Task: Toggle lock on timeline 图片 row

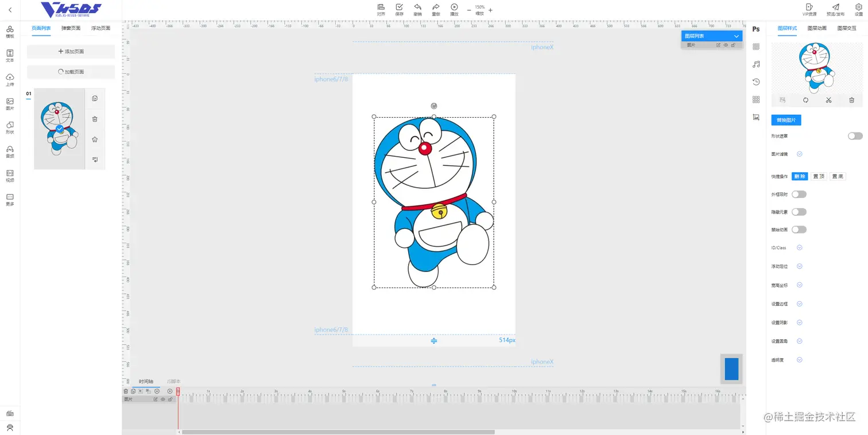Action: click(x=170, y=399)
